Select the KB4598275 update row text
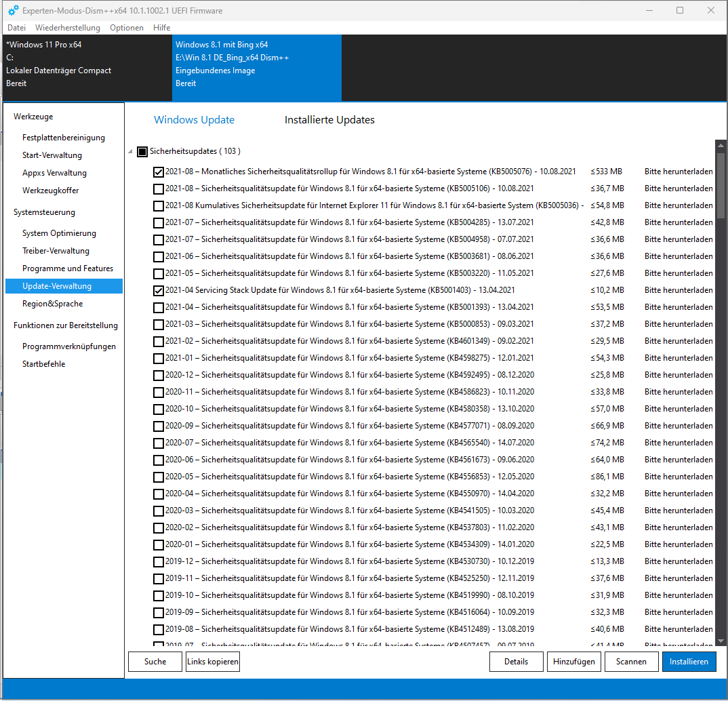 pos(350,357)
